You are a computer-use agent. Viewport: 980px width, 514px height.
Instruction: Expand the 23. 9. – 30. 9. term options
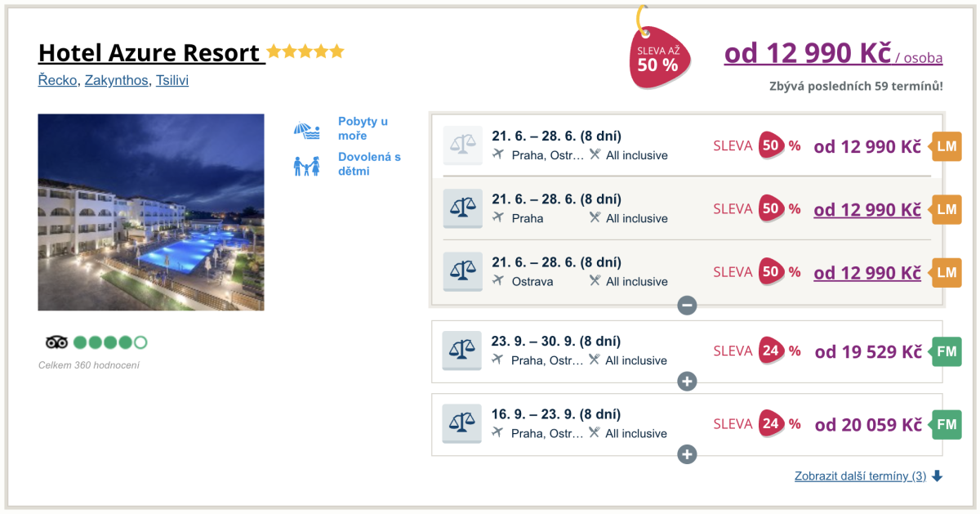click(687, 382)
